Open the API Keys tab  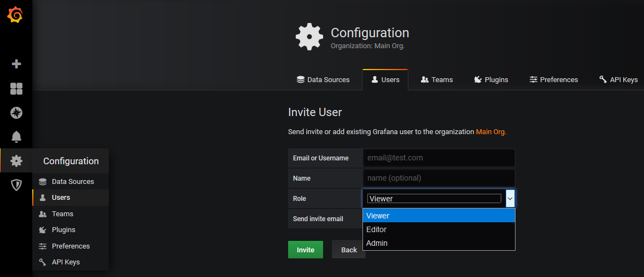tap(618, 80)
